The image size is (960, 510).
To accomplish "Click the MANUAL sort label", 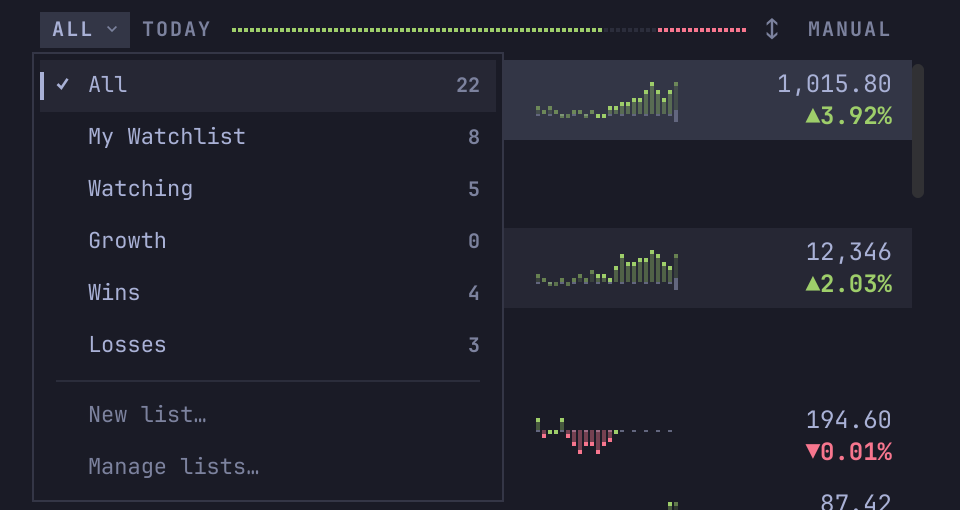I will pos(849,29).
